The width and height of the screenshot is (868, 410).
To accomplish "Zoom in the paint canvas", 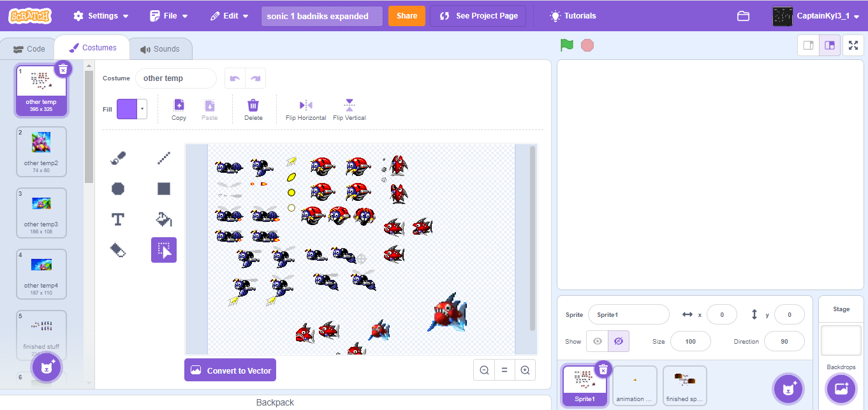I will tap(525, 370).
